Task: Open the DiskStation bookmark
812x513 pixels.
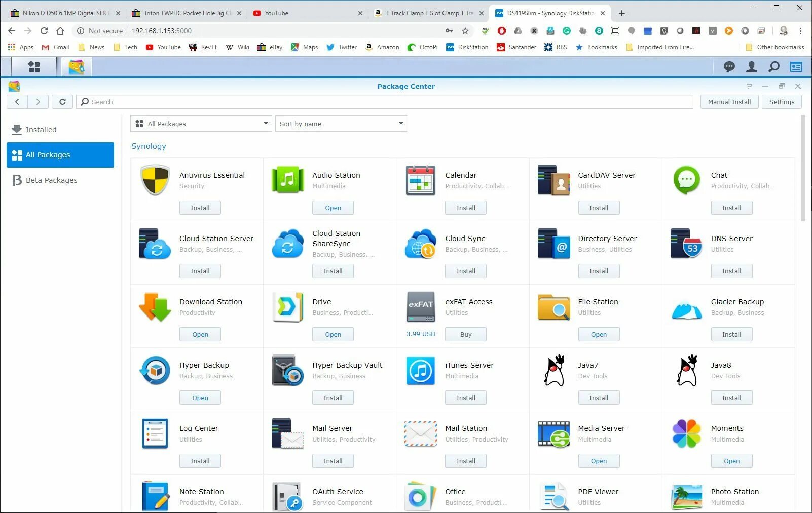Action: [467, 47]
